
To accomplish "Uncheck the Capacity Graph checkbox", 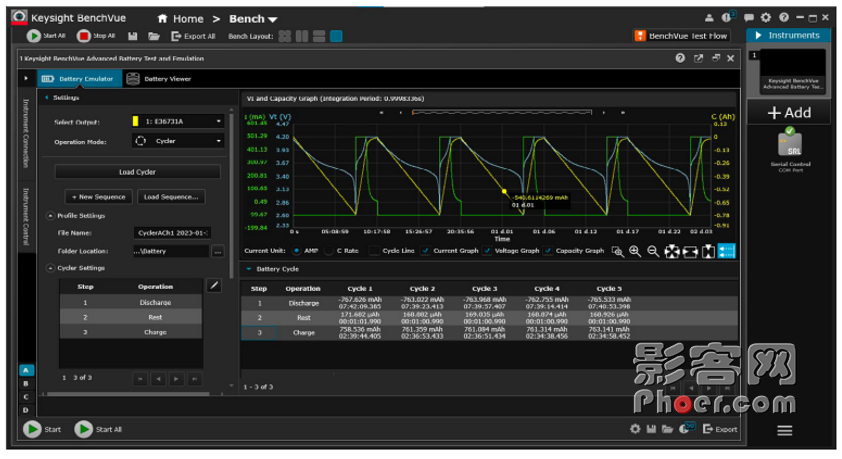I will tap(548, 251).
